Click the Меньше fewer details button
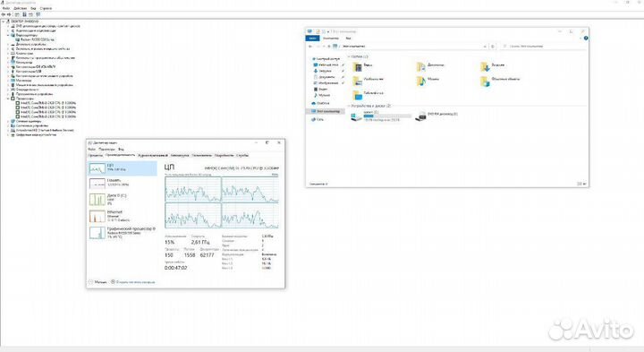 pyautogui.click(x=97, y=282)
